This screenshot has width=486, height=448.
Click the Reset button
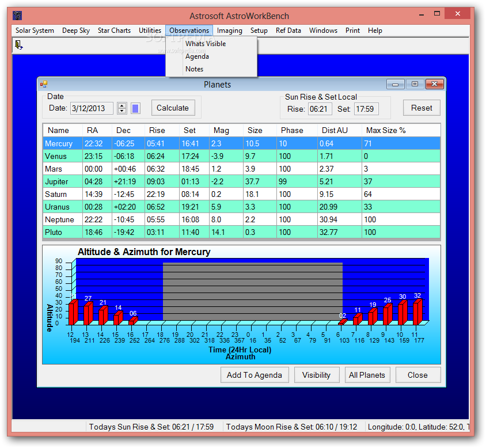point(422,108)
